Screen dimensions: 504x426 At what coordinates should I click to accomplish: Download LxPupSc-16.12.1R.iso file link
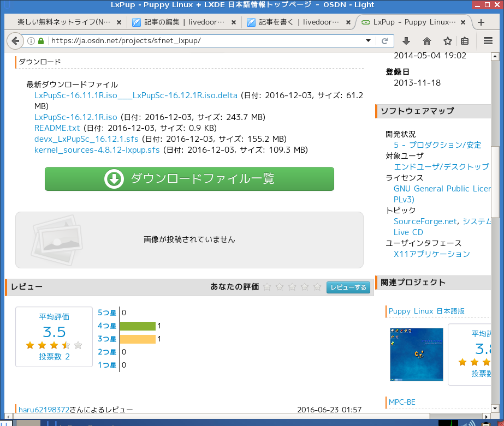tap(75, 117)
